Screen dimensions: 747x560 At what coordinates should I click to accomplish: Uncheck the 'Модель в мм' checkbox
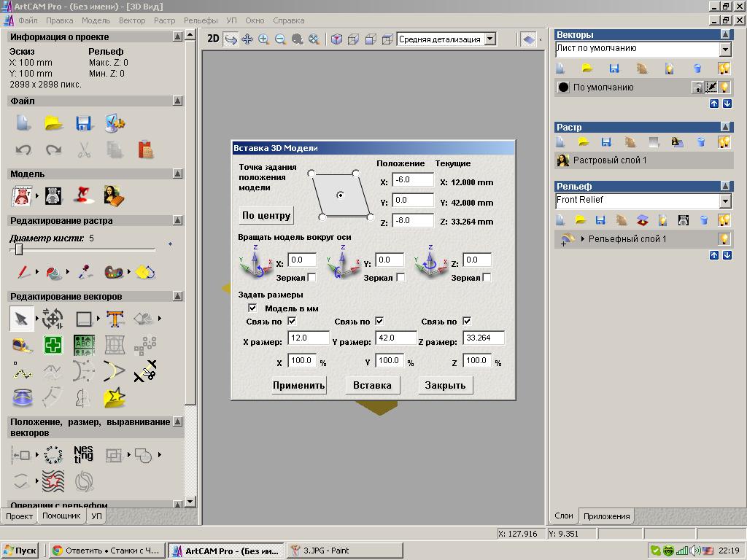click(x=252, y=308)
